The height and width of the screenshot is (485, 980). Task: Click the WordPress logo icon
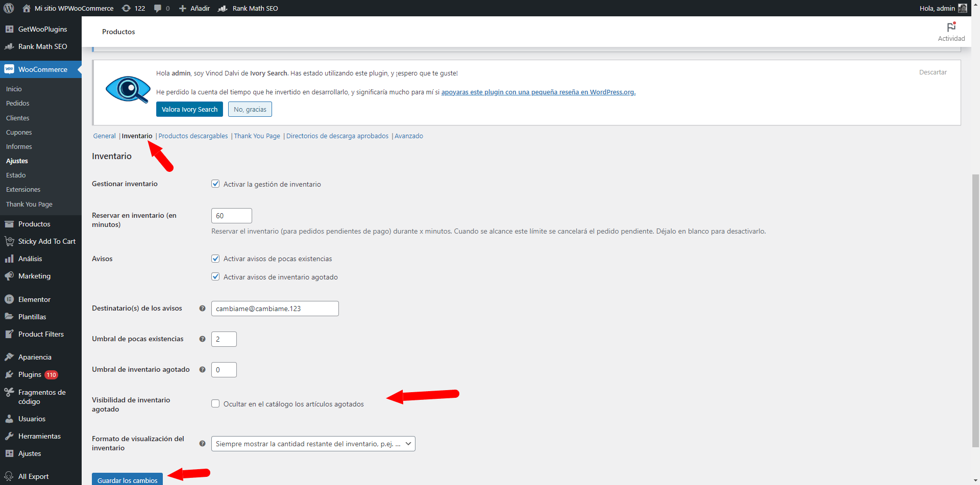pos(9,8)
